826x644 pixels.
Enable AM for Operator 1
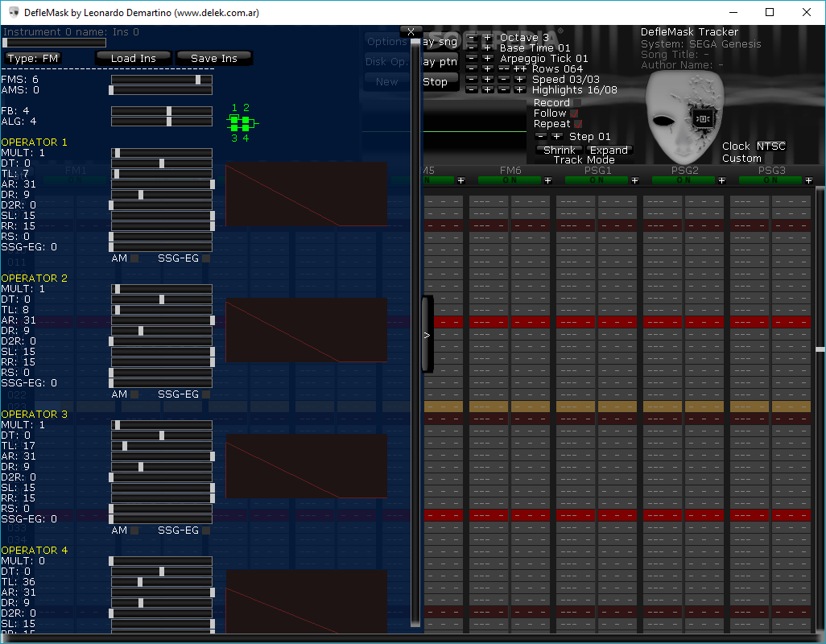[x=134, y=258]
